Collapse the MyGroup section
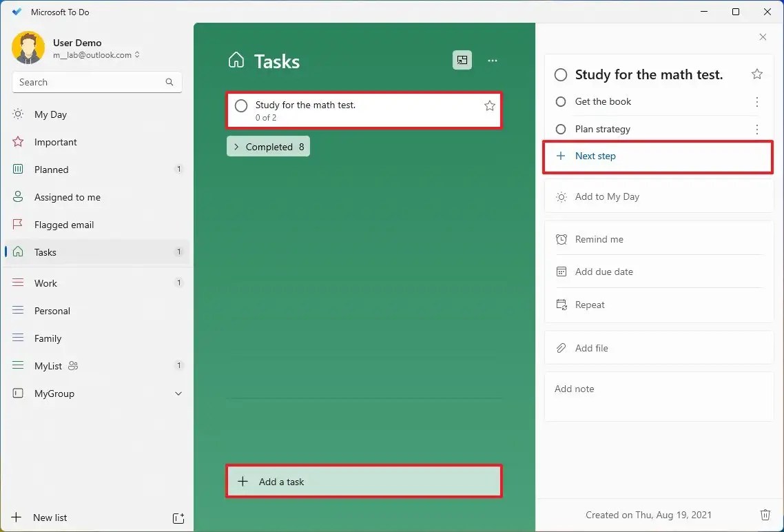Screen dimensions: 784x532 [178, 393]
